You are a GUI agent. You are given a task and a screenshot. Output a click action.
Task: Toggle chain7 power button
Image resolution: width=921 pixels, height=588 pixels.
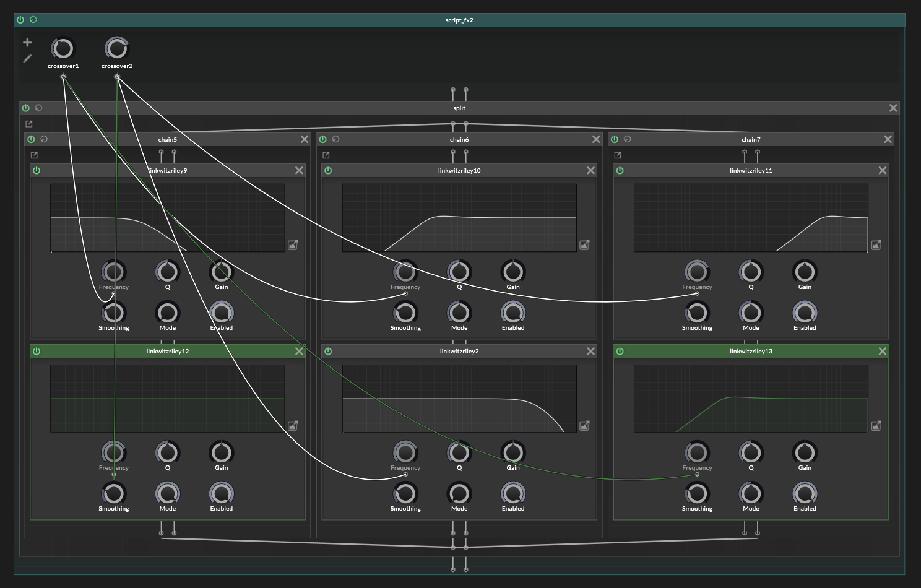click(x=615, y=139)
